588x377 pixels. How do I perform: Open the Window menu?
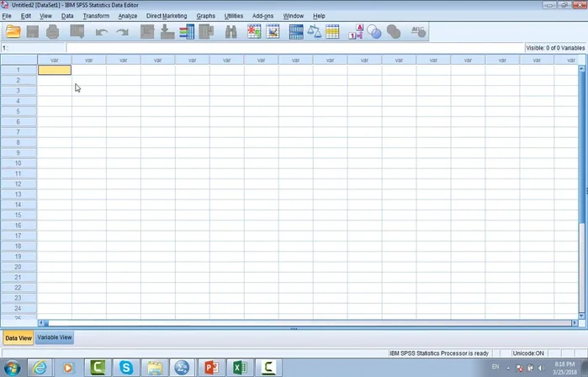tap(294, 16)
